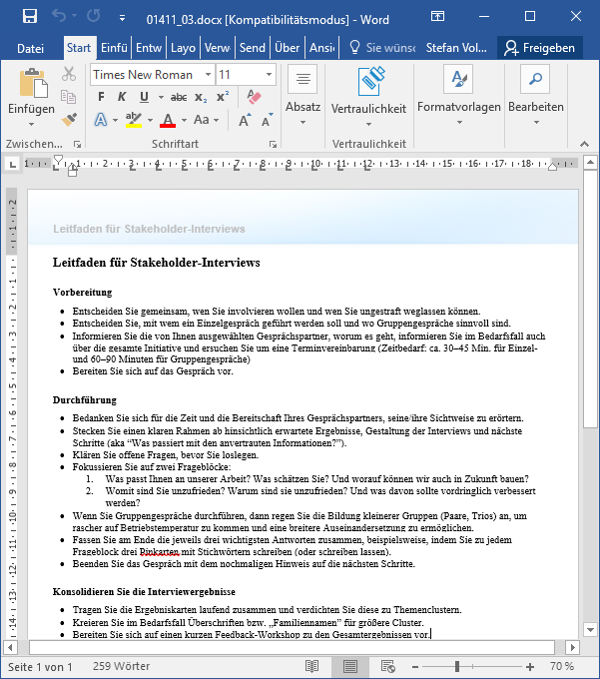Click the clear formatting eraser icon
This screenshot has width=600, height=679.
coord(252,97)
